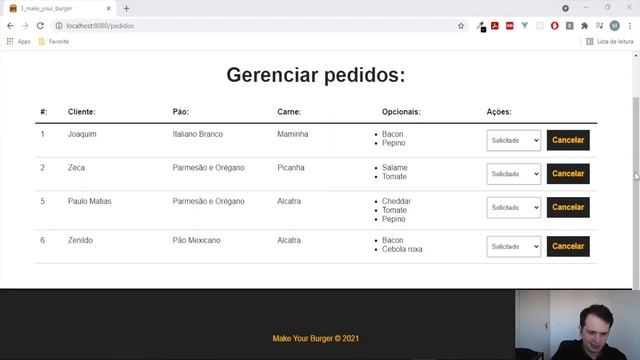Open a new browser tab
Image resolution: width=640 pixels, height=360 pixels.
[x=127, y=8]
